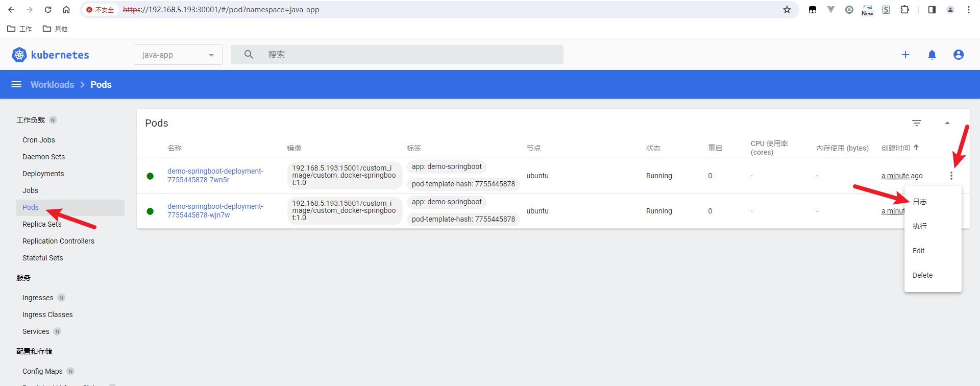
Task: Collapse the Pods card panel
Action: tap(947, 123)
